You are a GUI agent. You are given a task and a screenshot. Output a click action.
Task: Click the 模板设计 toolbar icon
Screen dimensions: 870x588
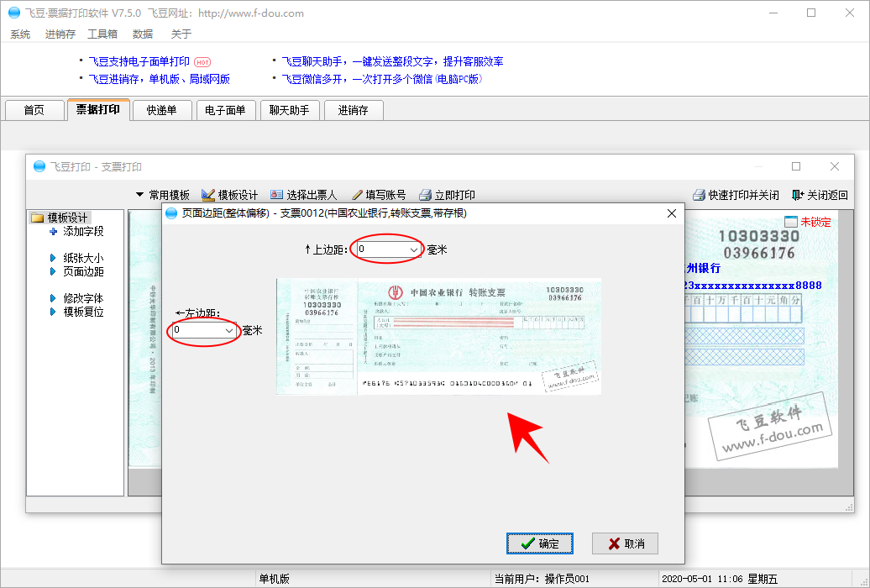click(208, 195)
